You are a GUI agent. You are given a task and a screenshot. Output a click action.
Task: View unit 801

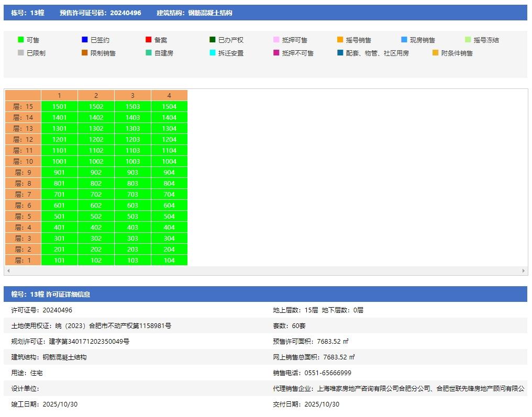(x=59, y=184)
